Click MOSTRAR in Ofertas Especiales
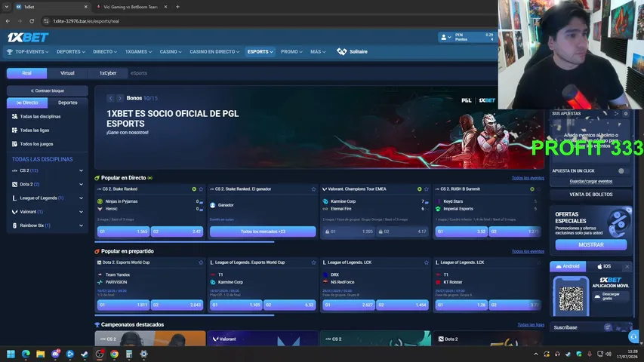 [x=591, y=244]
